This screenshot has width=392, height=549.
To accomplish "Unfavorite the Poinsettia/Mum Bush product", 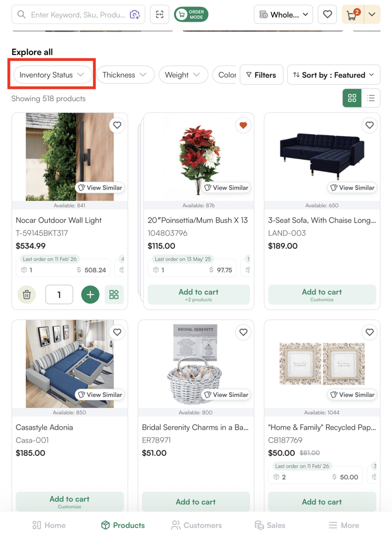I will (x=243, y=125).
